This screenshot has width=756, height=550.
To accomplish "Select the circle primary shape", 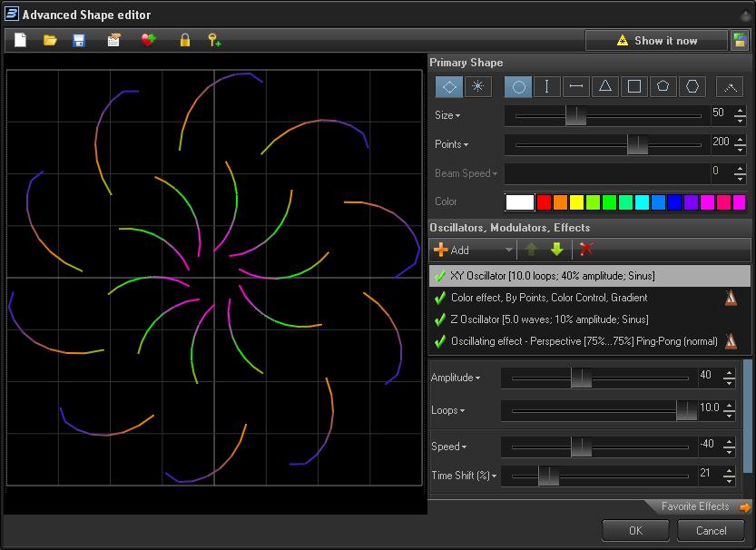I will tap(518, 86).
